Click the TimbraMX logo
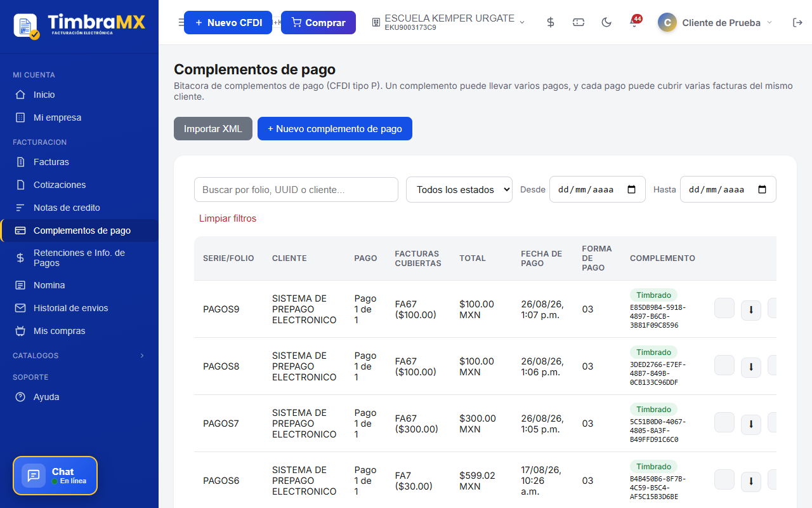The height and width of the screenshot is (508, 812). click(79, 25)
